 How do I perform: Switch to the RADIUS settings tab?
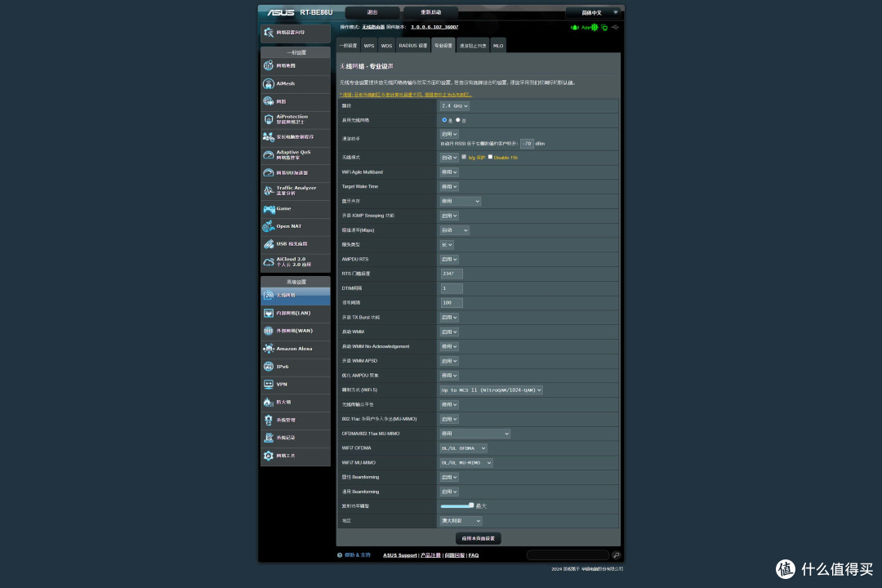413,46
